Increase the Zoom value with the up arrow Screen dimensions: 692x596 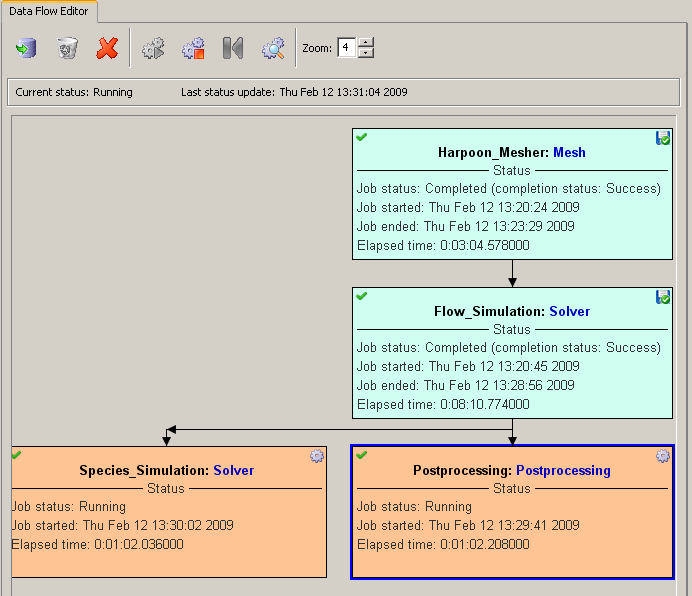pyautogui.click(x=366, y=42)
